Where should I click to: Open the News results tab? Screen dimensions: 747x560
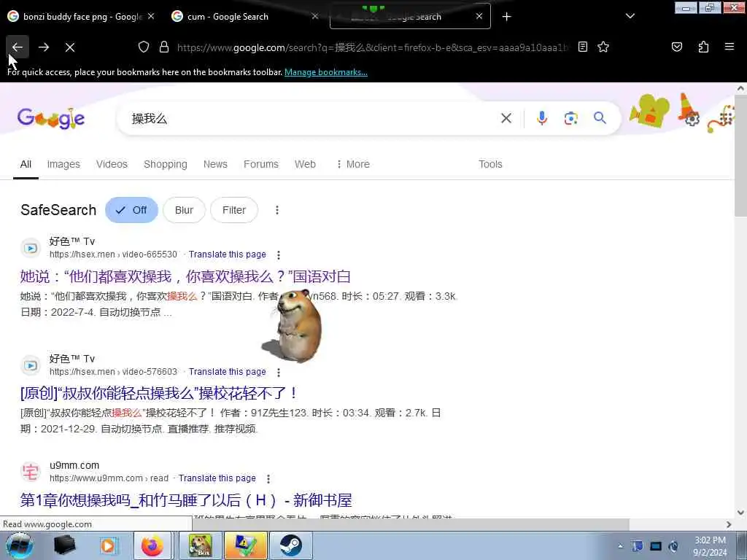pyautogui.click(x=215, y=164)
